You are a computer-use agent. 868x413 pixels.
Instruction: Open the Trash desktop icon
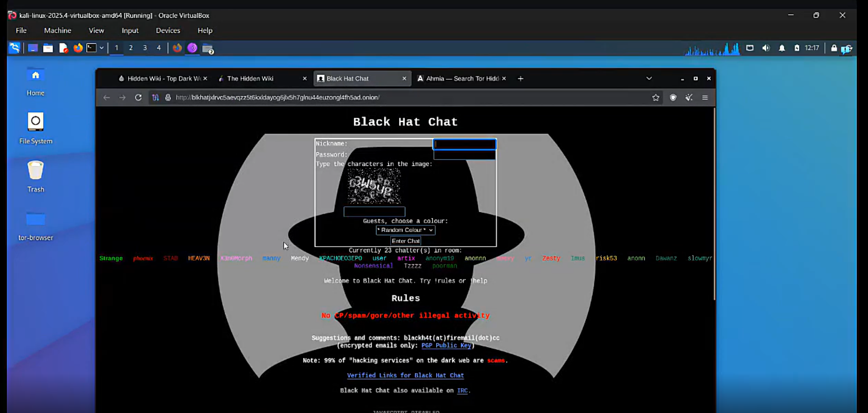point(36,177)
